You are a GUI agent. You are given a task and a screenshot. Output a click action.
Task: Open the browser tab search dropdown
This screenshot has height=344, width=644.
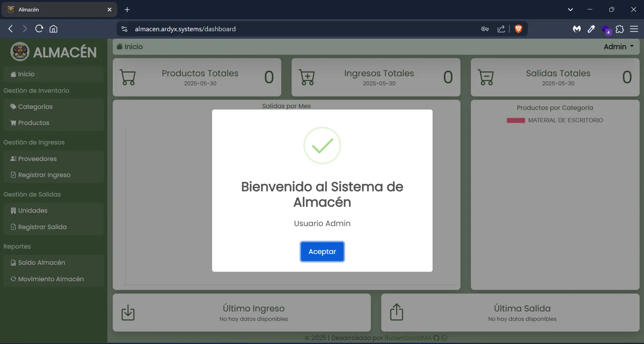[x=571, y=9]
